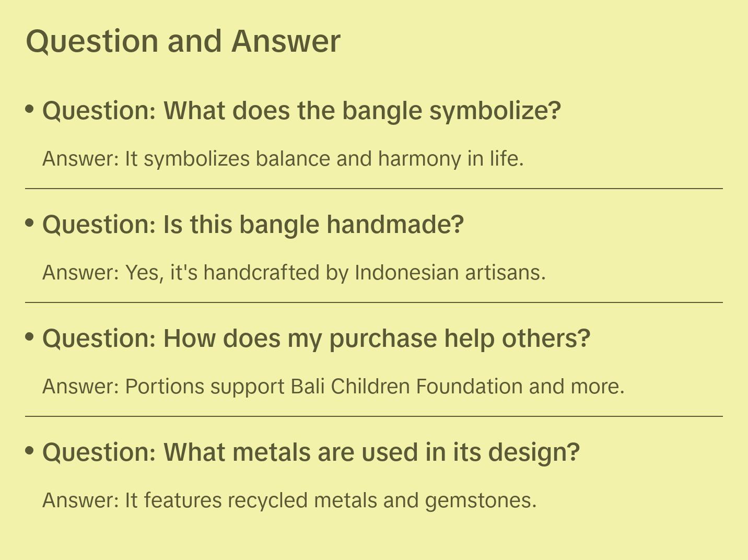Click the word "gemstones" in the last answer
This screenshot has width=748, height=560.
(480, 500)
